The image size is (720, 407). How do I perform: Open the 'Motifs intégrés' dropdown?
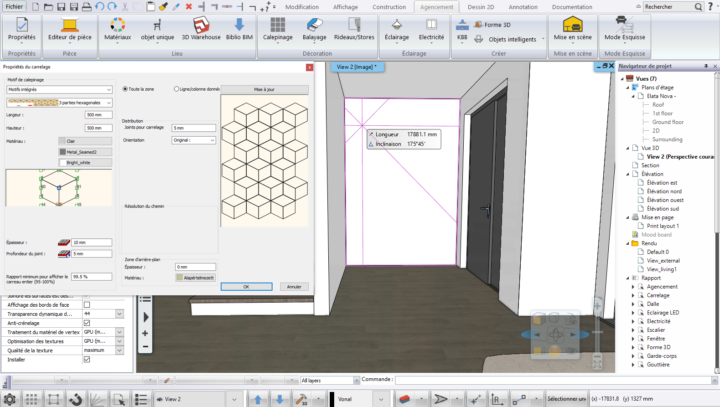coord(59,90)
